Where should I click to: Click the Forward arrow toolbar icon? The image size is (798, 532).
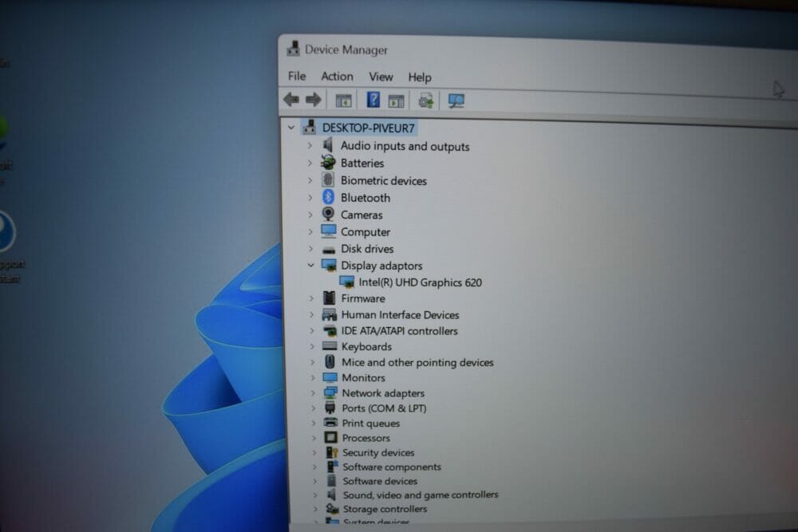click(314, 99)
